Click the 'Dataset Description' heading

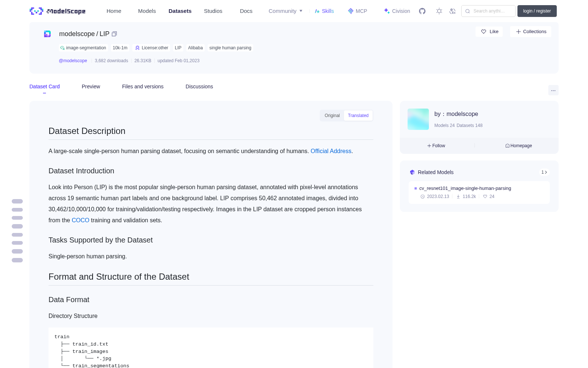pyautogui.click(x=87, y=131)
